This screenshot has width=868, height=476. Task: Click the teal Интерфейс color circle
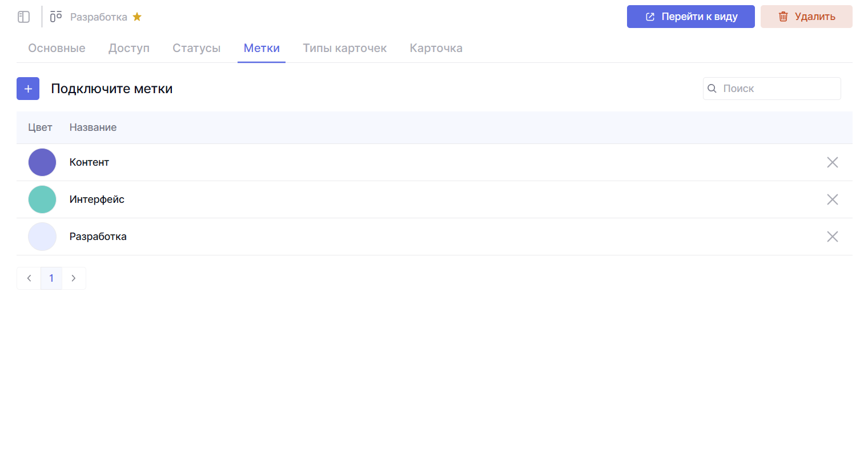[x=42, y=199]
